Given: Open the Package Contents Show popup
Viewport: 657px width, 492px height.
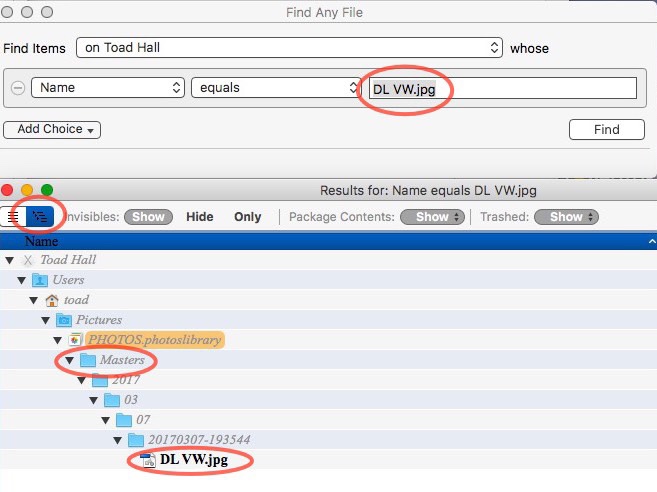Looking at the screenshot, I should tap(432, 217).
